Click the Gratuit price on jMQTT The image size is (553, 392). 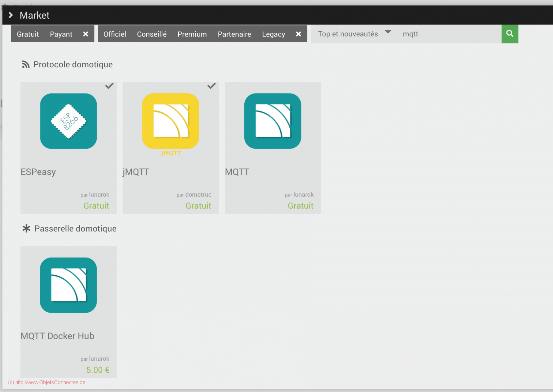click(199, 205)
